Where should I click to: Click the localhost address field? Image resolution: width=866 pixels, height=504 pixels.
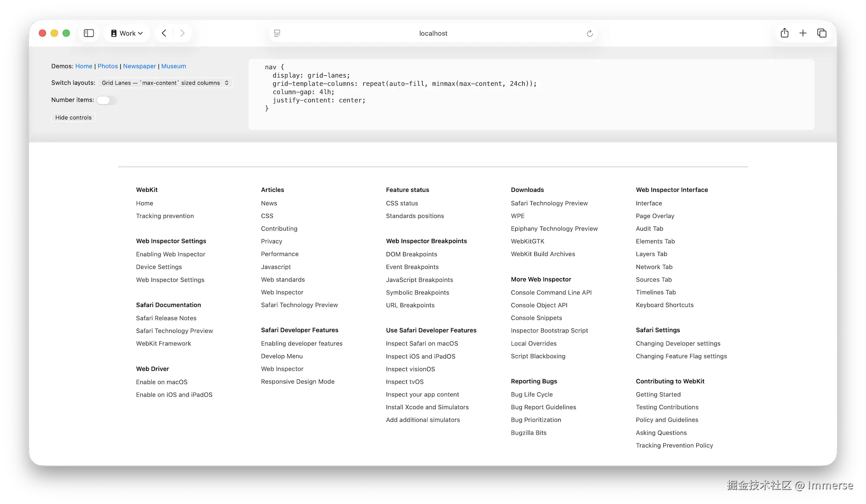point(433,33)
